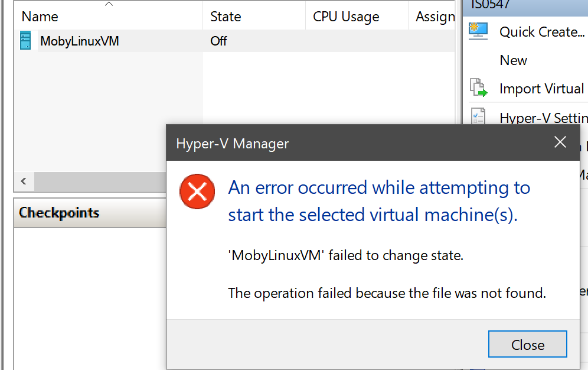Dismiss the error with the Close button
Viewport: 588px width, 370px height.
click(527, 344)
